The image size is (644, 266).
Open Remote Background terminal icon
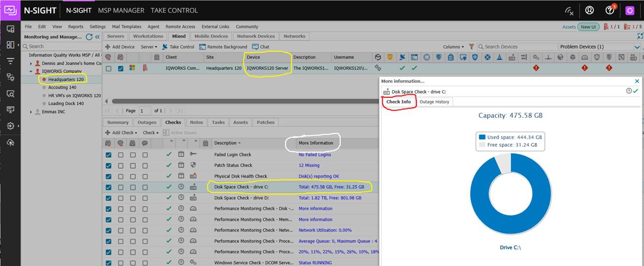point(202,47)
